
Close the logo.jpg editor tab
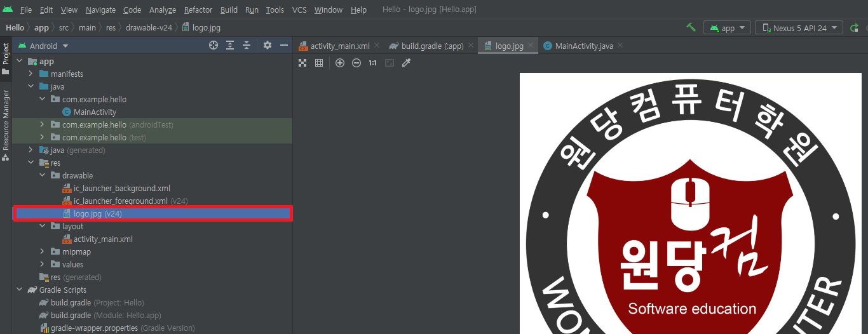(531, 45)
